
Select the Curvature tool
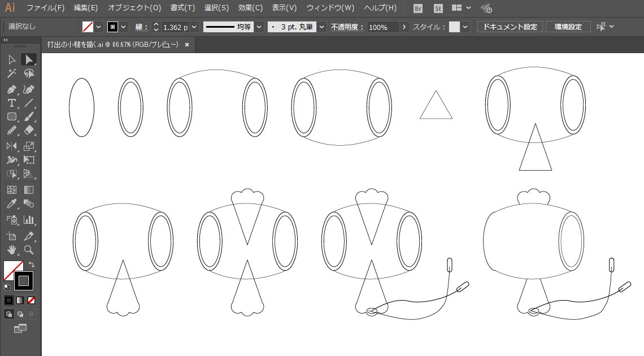(x=28, y=89)
